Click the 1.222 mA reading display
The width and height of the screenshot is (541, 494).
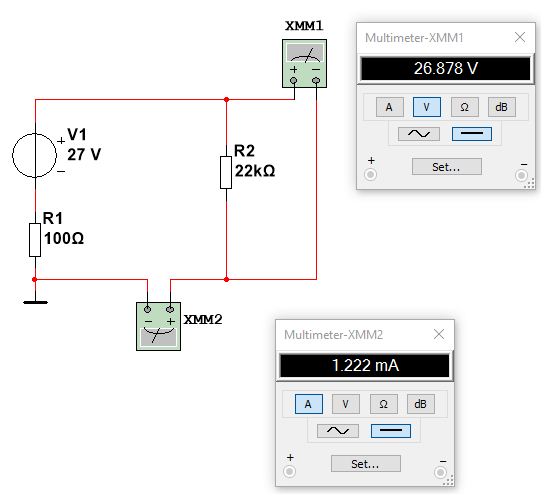[365, 366]
